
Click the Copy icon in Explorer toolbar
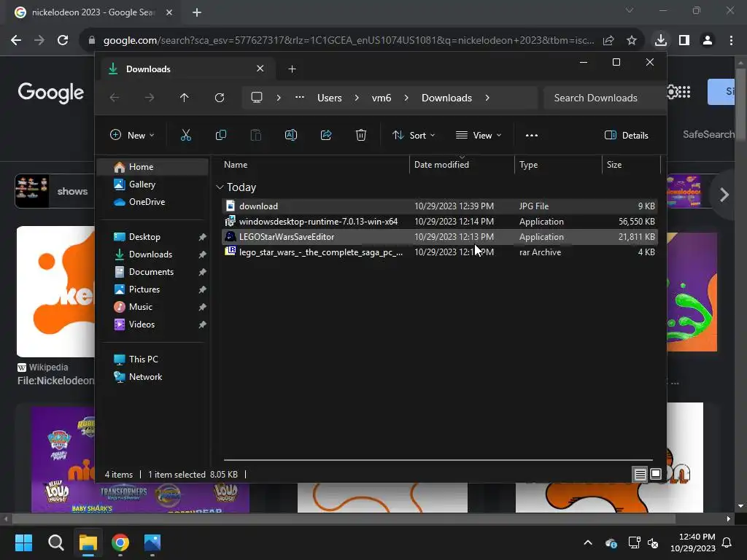point(220,135)
